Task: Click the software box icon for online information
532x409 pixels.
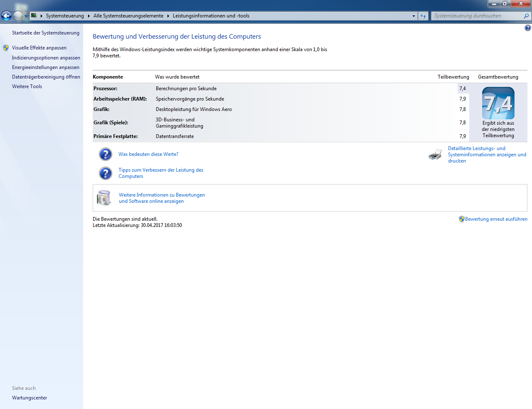Action: pyautogui.click(x=104, y=198)
